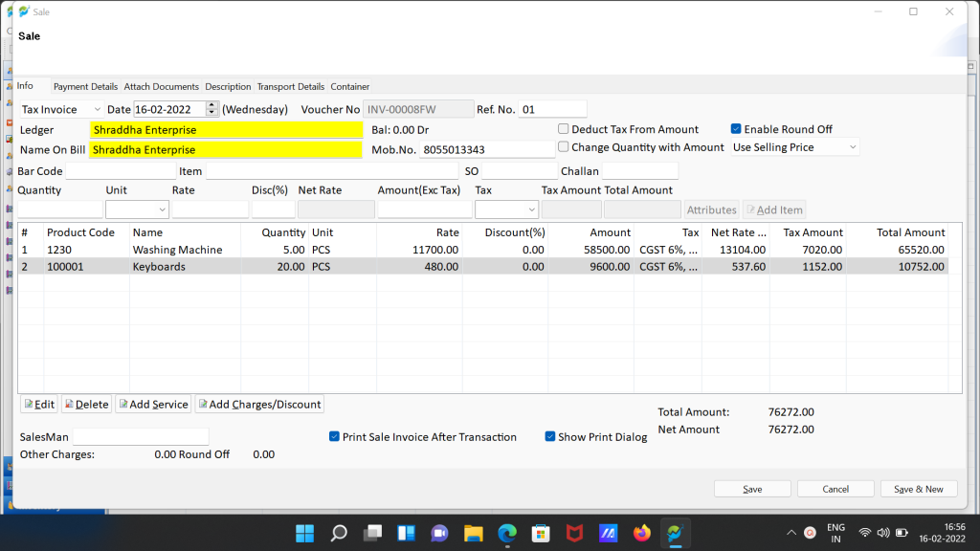Open Task View on taskbar
This screenshot has width=980, height=551.
(x=372, y=533)
